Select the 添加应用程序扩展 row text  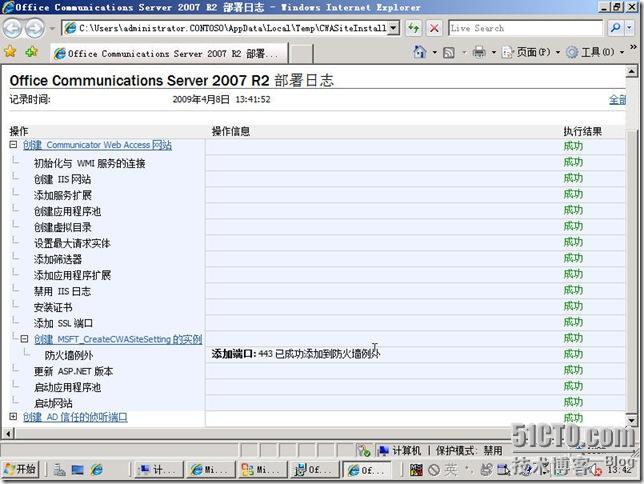click(72, 275)
